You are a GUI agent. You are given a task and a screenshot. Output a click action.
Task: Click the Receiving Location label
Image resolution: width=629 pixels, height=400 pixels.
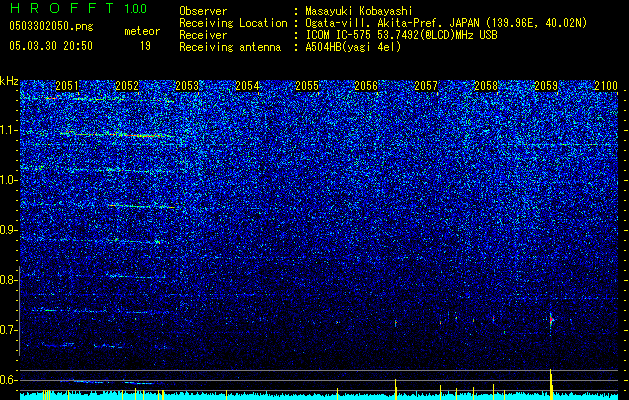coord(233,23)
